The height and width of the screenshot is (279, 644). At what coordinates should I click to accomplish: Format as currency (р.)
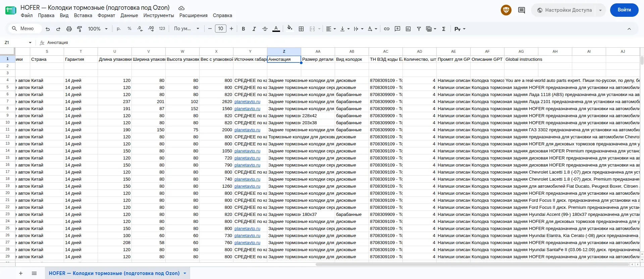click(x=119, y=29)
